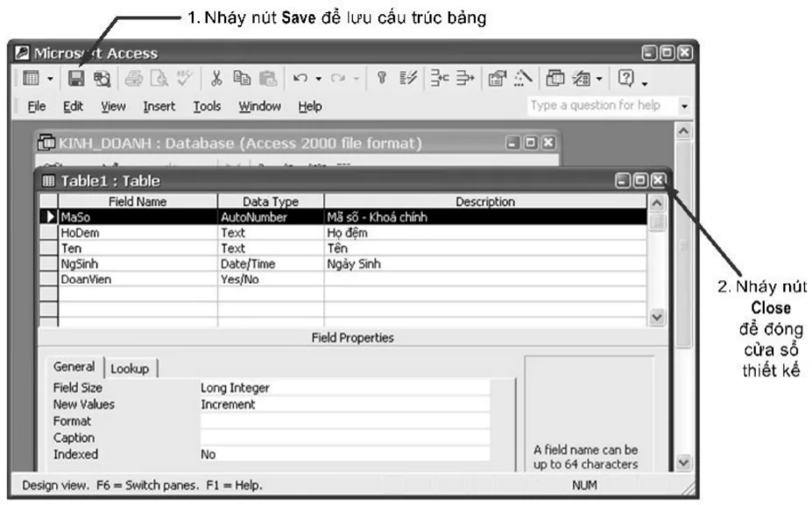Click the Build wand icon
812x505 pixels.
tap(523, 79)
